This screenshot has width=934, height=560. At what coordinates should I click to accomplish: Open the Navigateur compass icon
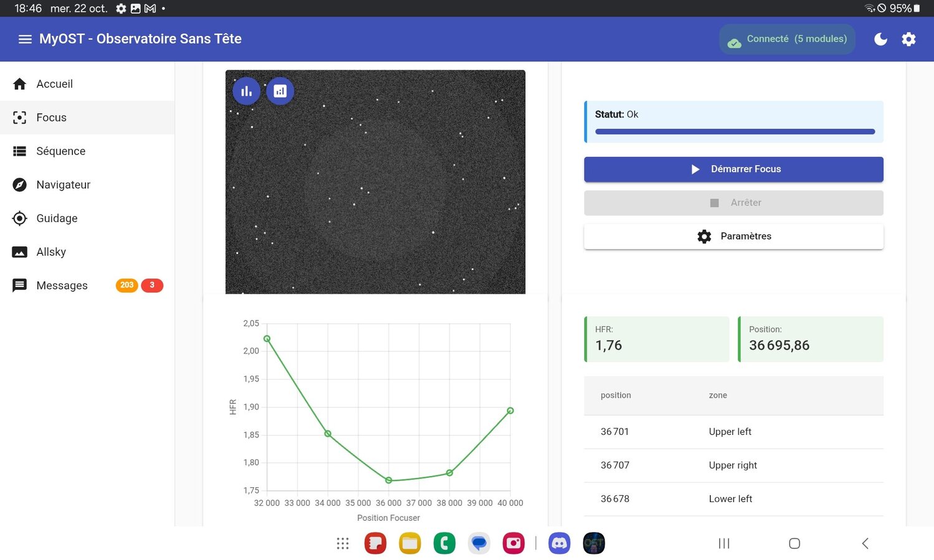tap(19, 184)
